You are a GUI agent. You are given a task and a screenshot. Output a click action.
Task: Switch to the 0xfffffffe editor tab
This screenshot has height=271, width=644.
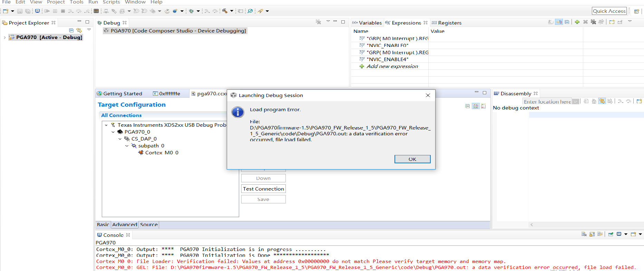coord(167,94)
